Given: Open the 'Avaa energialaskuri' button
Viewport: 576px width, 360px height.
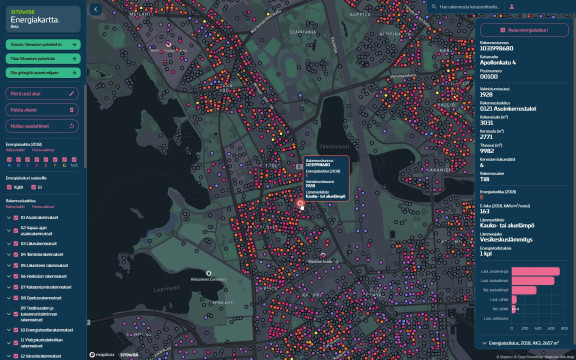Looking at the screenshot, I should [x=524, y=30].
